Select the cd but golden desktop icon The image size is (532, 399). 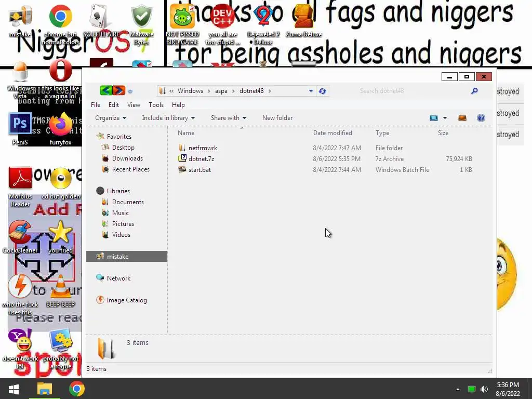[61, 184]
